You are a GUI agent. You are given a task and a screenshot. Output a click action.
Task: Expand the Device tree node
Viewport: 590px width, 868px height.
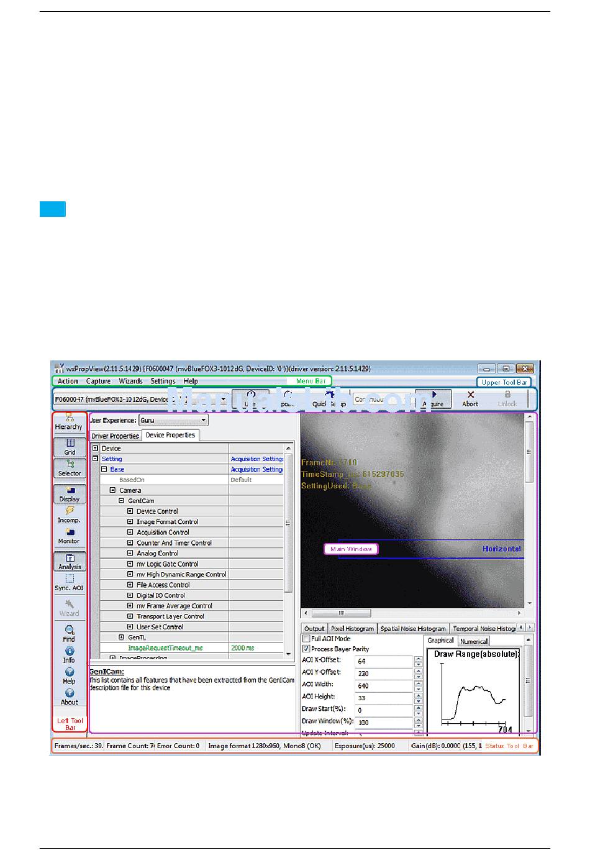tap(96, 448)
